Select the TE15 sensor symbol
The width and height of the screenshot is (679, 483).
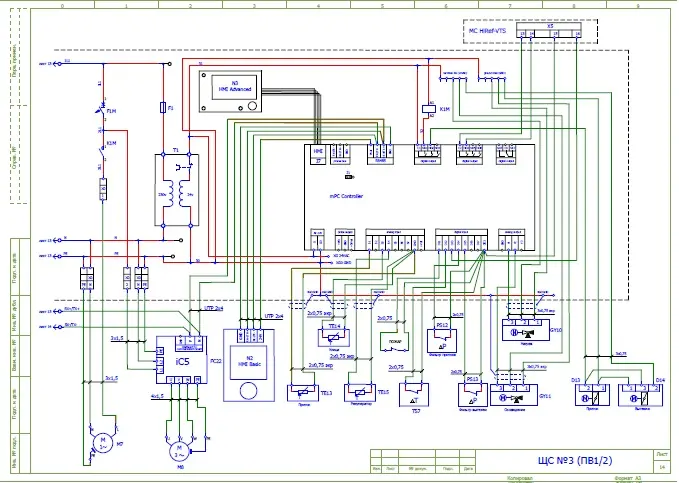pyautogui.click(x=357, y=392)
